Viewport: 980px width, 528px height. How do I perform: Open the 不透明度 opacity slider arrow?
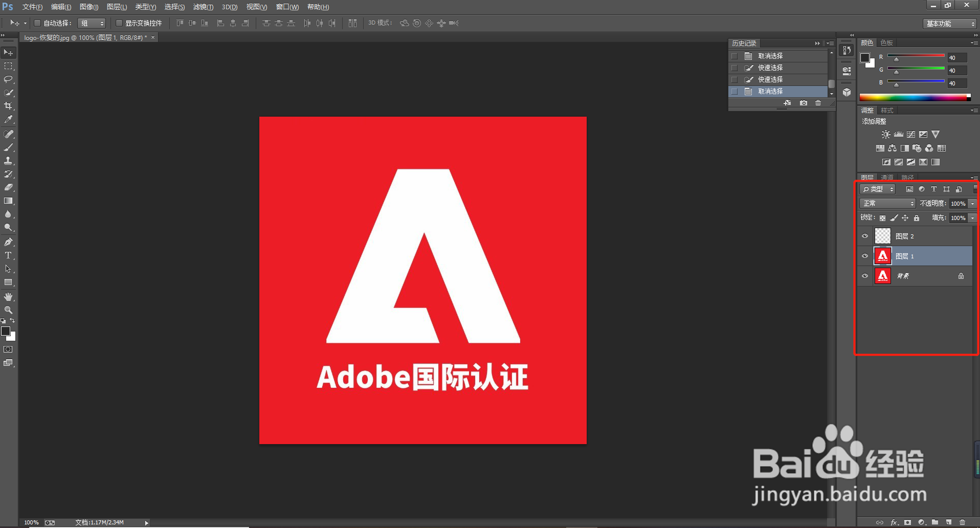coord(972,204)
